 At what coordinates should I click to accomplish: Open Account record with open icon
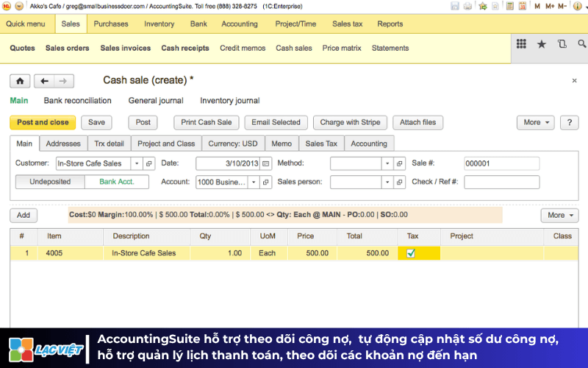click(266, 182)
